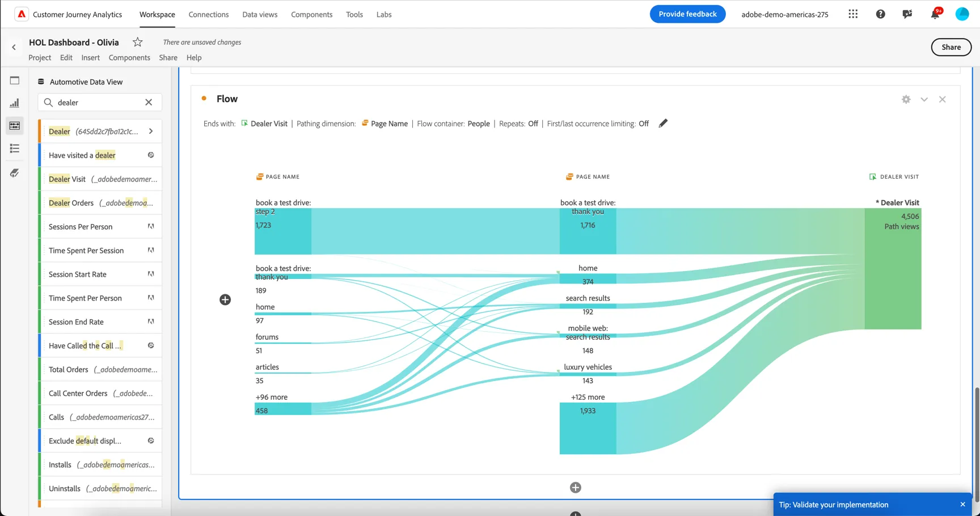The width and height of the screenshot is (980, 516).
Task: Add a visualization with bottom plus icon
Action: coord(576,488)
